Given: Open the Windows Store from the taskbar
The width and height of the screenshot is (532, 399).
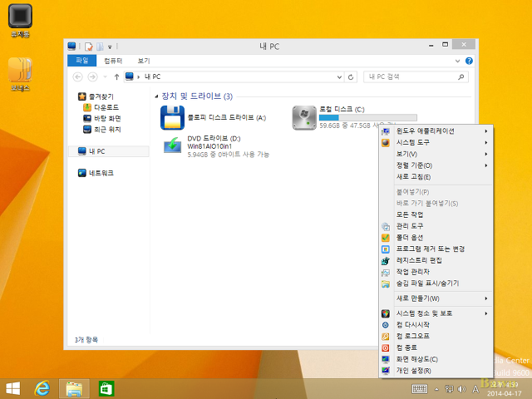Looking at the screenshot, I should coord(106,389).
